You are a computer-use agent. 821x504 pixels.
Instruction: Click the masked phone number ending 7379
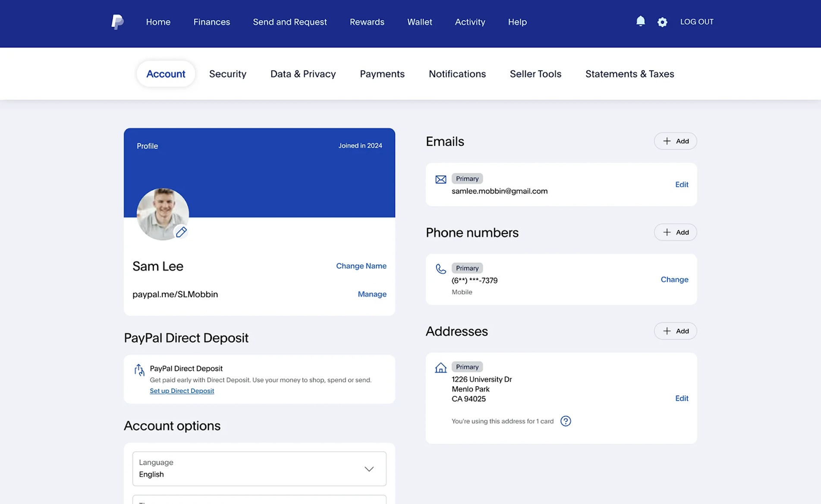pos(474,280)
